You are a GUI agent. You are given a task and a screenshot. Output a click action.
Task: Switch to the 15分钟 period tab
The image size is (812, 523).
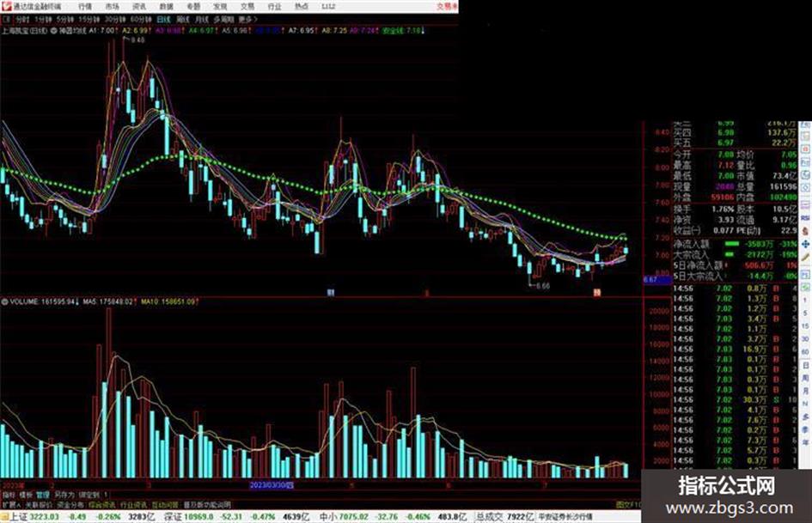pyautogui.click(x=89, y=19)
